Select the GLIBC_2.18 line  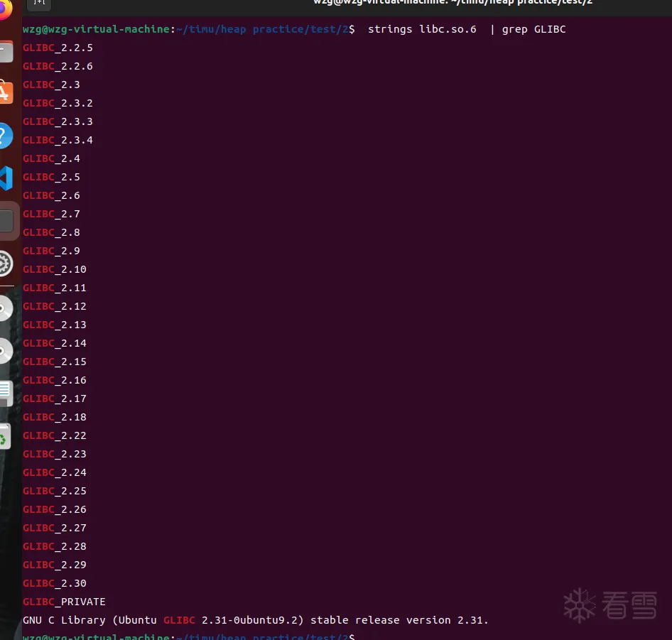[55, 417]
